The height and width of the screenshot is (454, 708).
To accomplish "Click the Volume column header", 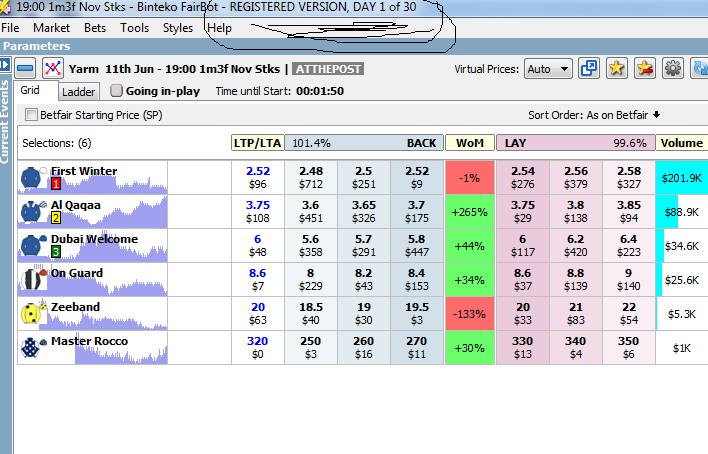I will point(682,143).
